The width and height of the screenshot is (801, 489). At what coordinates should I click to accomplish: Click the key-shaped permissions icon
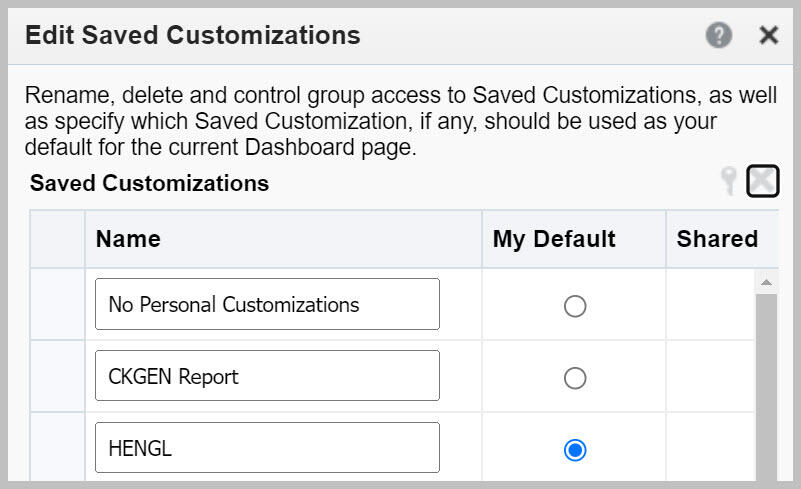(729, 181)
